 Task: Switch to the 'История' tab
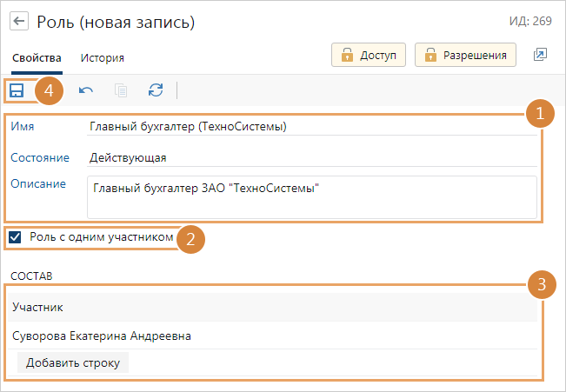coord(102,58)
